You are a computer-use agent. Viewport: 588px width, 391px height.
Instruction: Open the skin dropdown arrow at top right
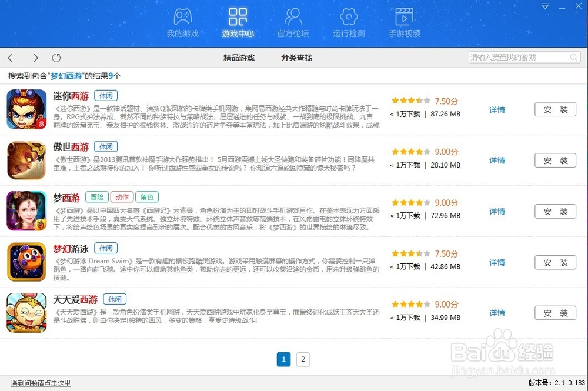pyautogui.click(x=546, y=5)
